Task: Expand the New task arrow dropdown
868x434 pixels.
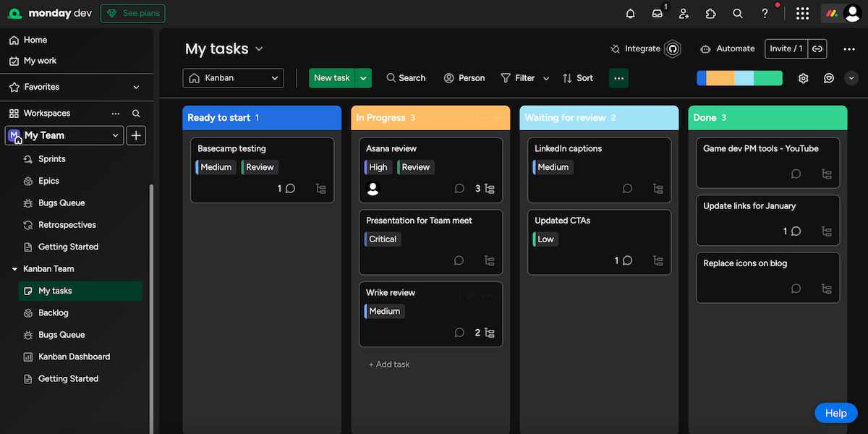Action: point(364,78)
